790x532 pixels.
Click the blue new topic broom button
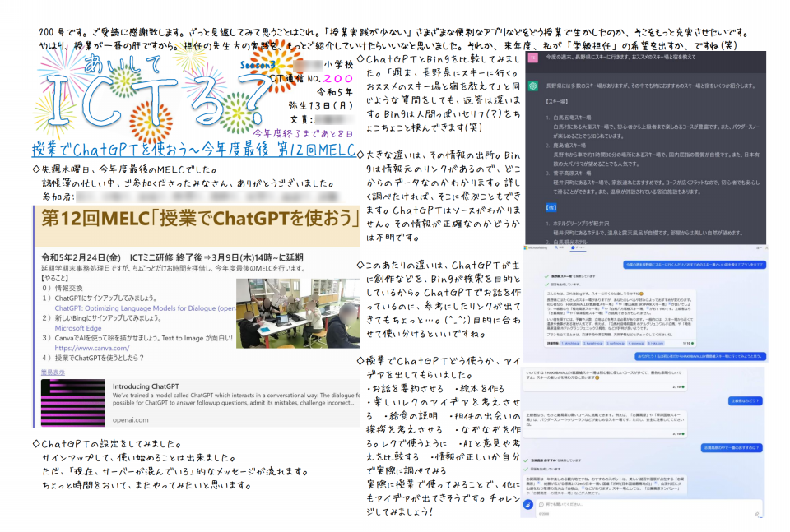coord(528,504)
